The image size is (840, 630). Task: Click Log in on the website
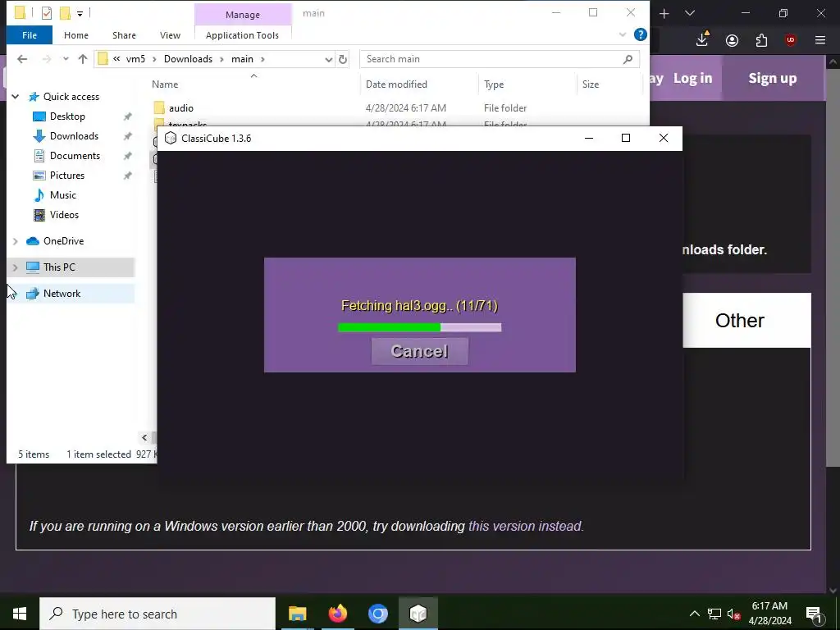pos(692,78)
